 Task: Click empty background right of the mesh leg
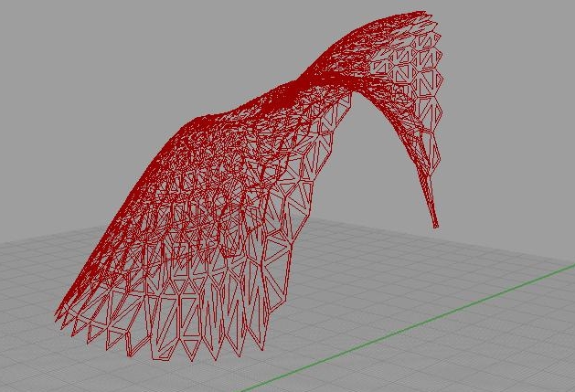(512, 183)
